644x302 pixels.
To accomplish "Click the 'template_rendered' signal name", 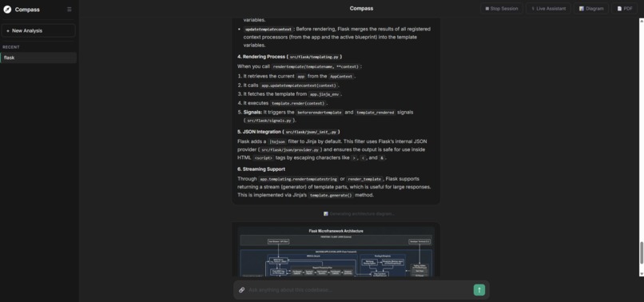I will click(375, 112).
